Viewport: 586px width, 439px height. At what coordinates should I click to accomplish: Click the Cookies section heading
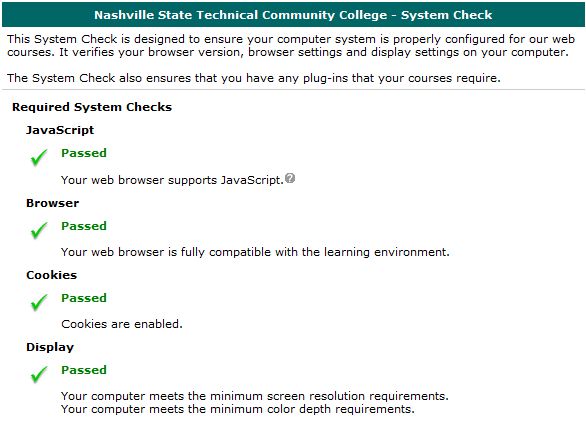tap(52, 275)
